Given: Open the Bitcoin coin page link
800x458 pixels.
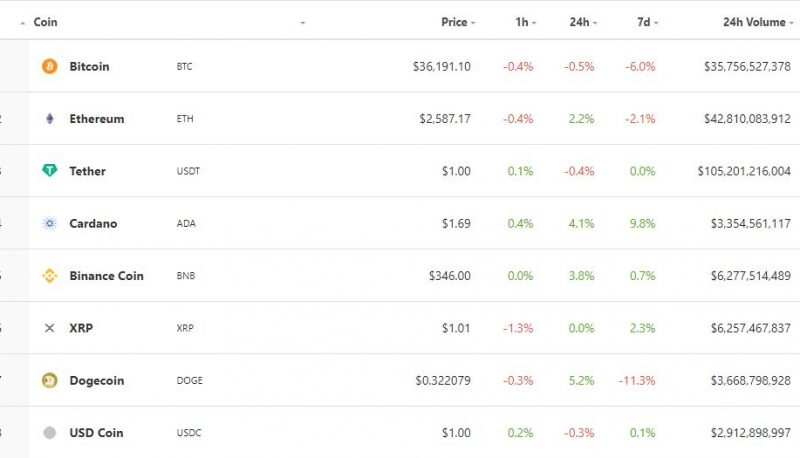Looking at the screenshot, I should coord(89,66).
